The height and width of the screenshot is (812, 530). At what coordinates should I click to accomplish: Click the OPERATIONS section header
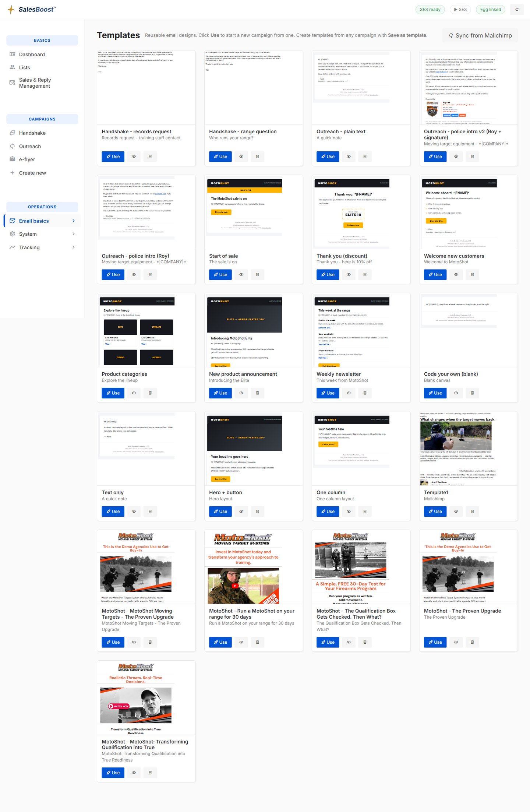point(42,207)
